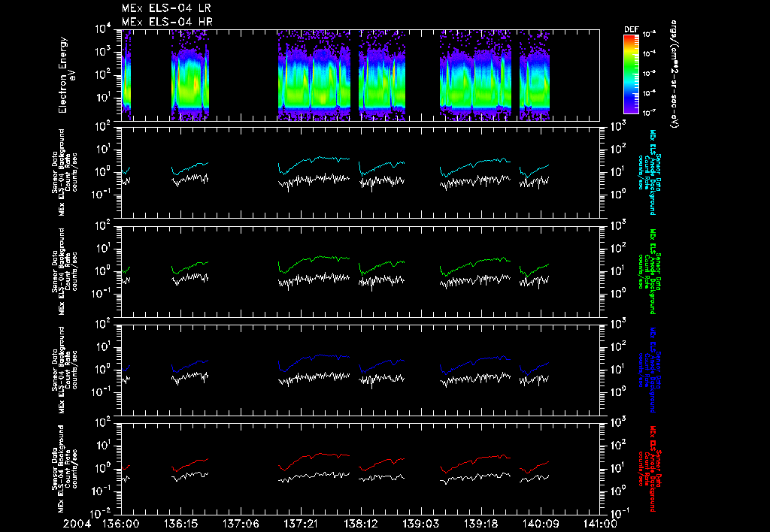Select the 137:06 time tick label
This screenshot has height=532, width=770.
241,524
